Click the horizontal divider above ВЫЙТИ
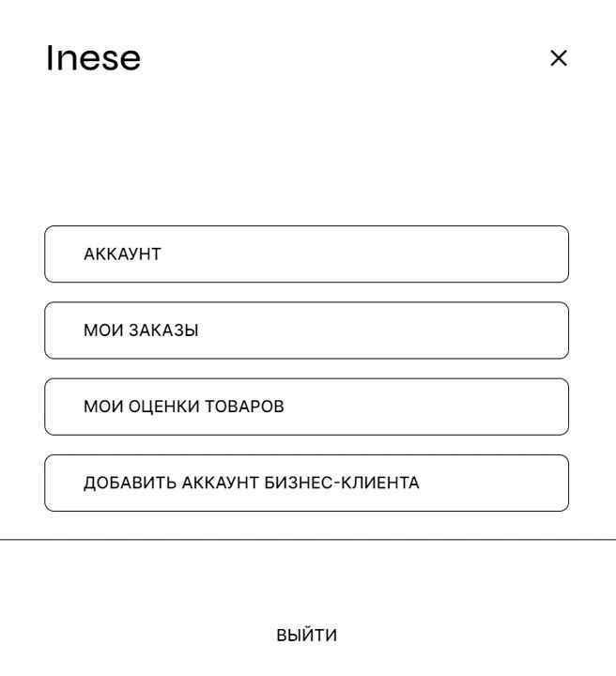The width and height of the screenshot is (616, 676). point(308,540)
